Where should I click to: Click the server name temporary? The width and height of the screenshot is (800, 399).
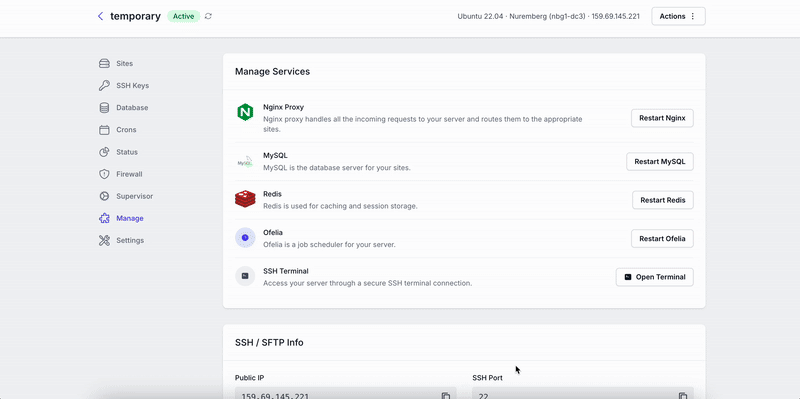tap(135, 16)
